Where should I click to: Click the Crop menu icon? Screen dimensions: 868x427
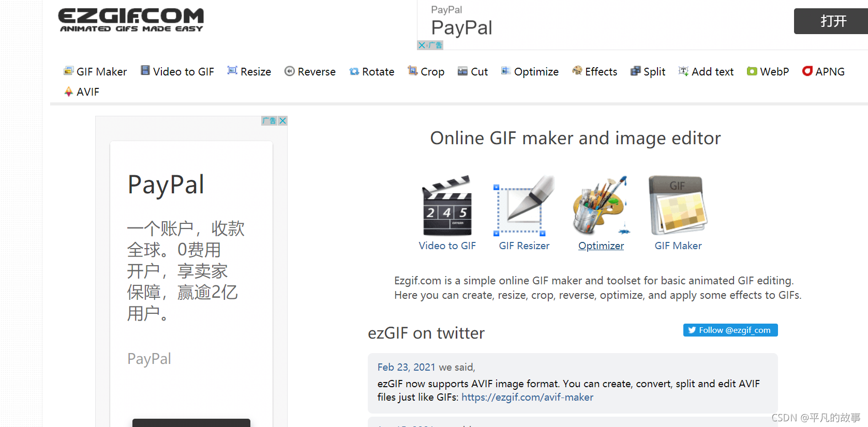413,70
